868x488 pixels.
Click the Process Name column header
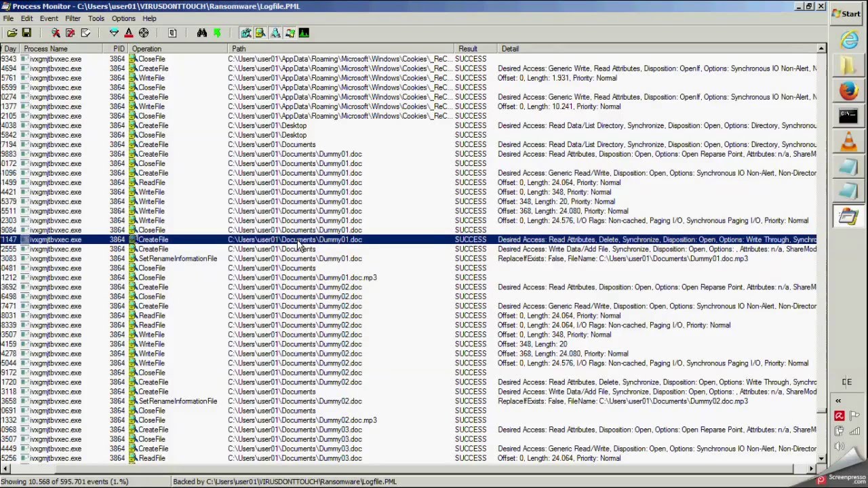pos(61,49)
